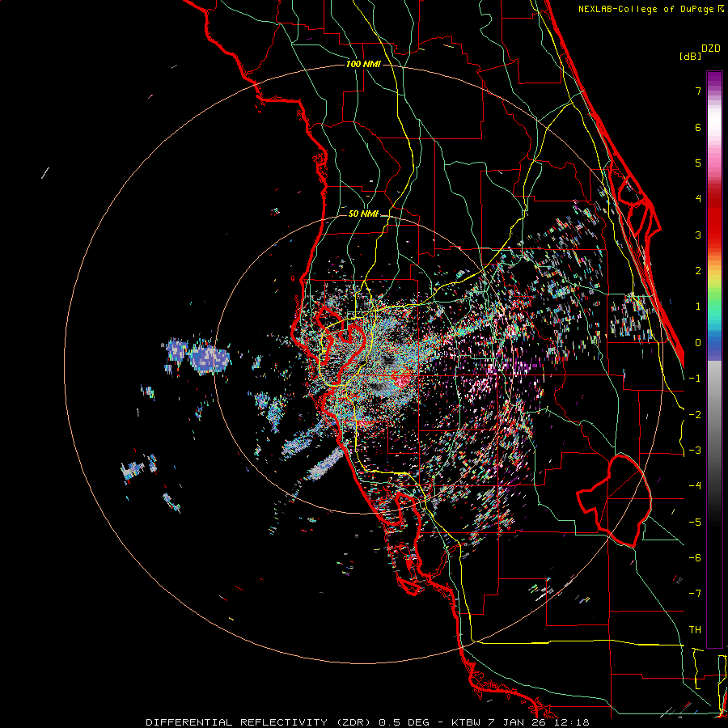The width and height of the screenshot is (728, 728).
Task: Click the 5 value on the scale
Action: tap(698, 163)
